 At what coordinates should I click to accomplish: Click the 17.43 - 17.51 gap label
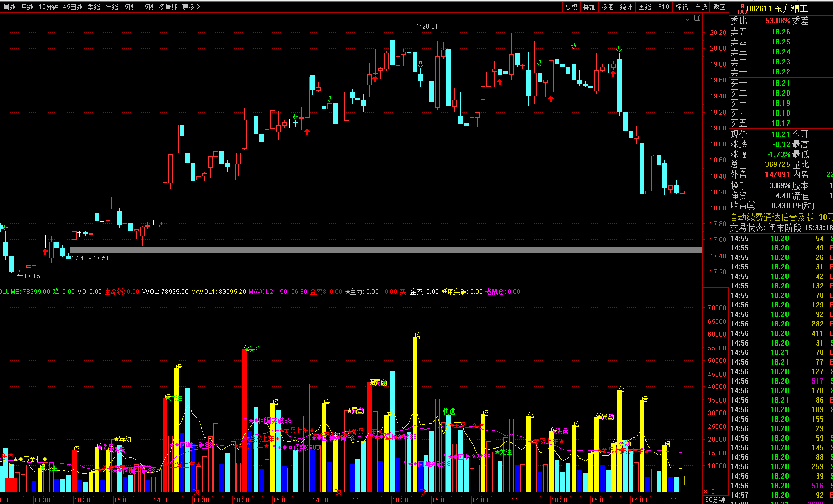point(90,258)
